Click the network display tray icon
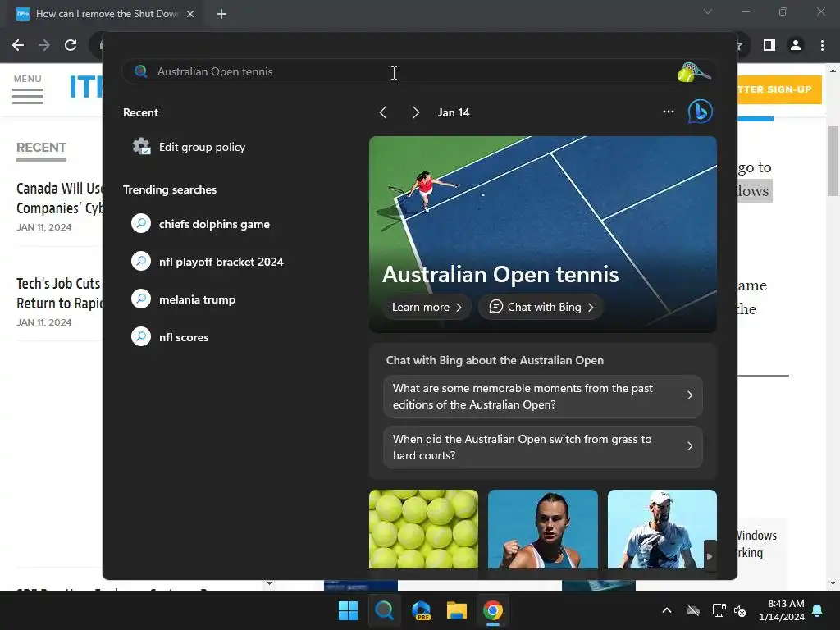The width and height of the screenshot is (840, 630). click(x=719, y=610)
